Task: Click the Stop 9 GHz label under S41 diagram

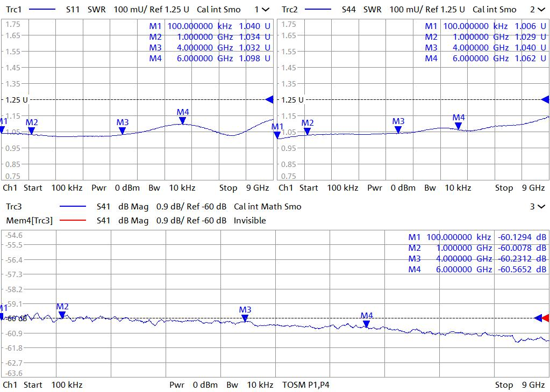Action: (x=520, y=384)
